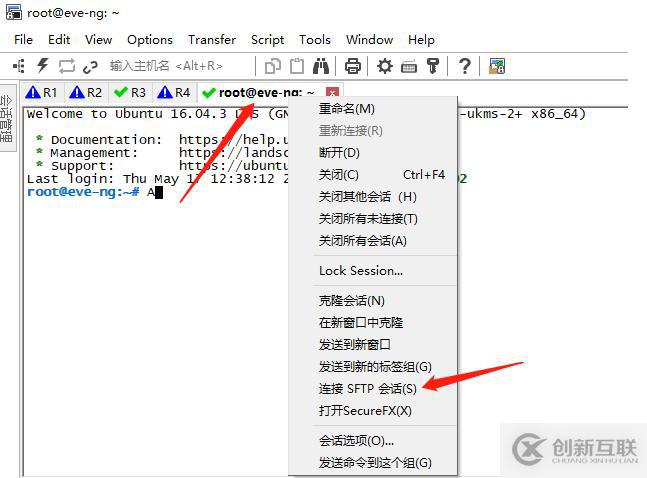Click the Keymap editor keyboard icon
This screenshot has width=647, height=478.
[x=409, y=66]
